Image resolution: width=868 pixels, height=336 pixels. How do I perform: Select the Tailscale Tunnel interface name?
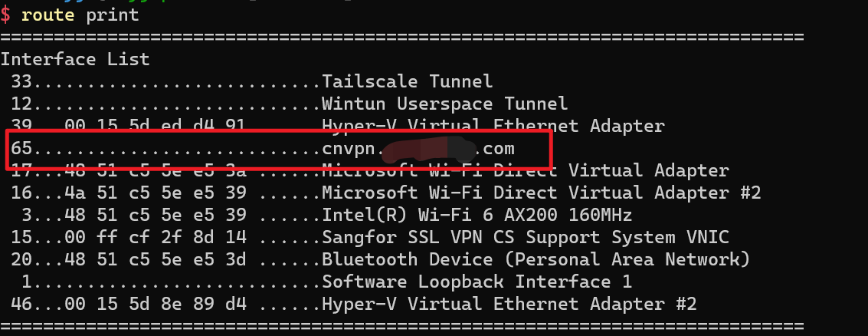coord(407,81)
